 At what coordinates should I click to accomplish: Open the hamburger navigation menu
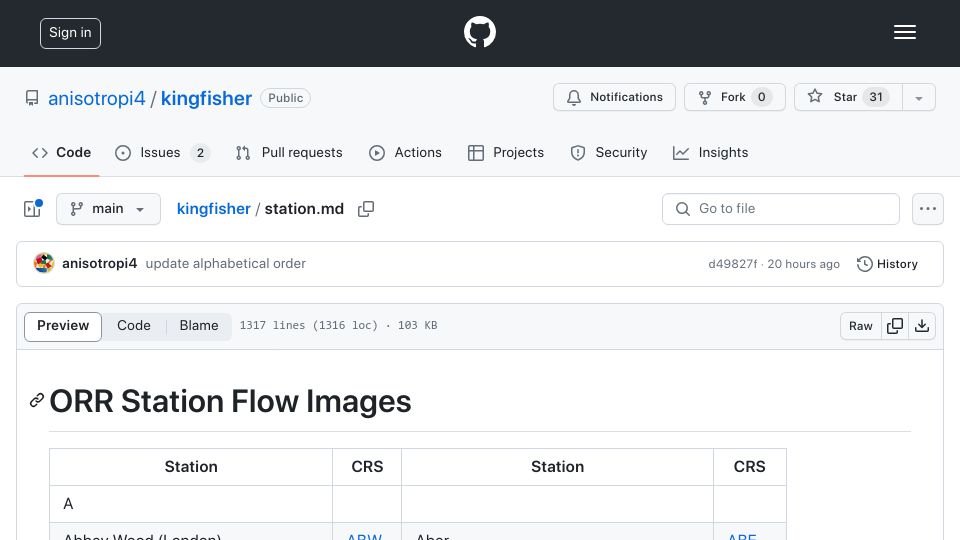click(x=904, y=32)
